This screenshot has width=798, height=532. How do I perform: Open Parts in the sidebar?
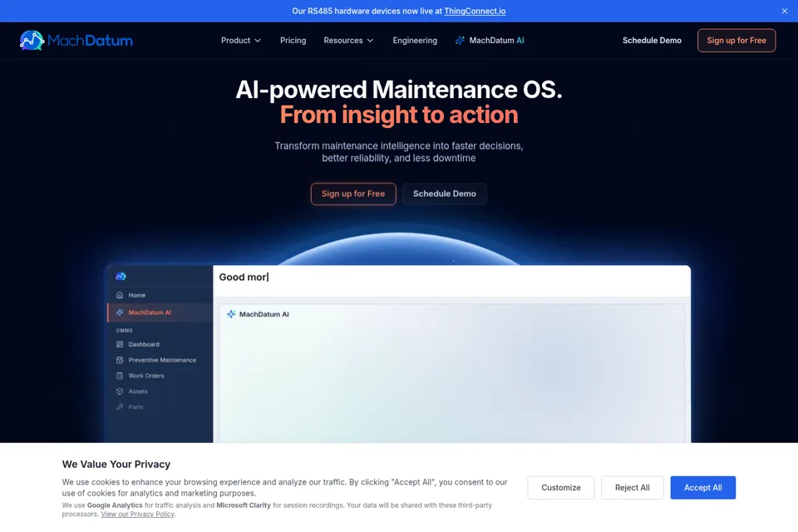pos(160,407)
